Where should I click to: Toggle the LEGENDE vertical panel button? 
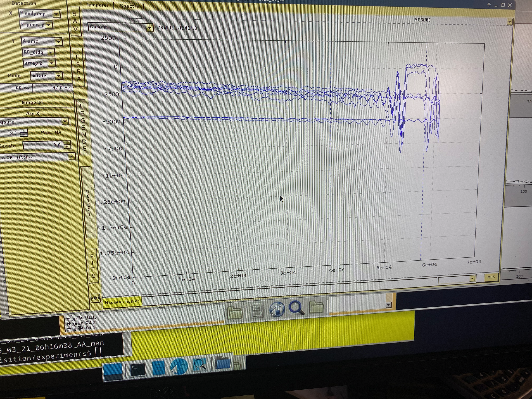pos(83,127)
